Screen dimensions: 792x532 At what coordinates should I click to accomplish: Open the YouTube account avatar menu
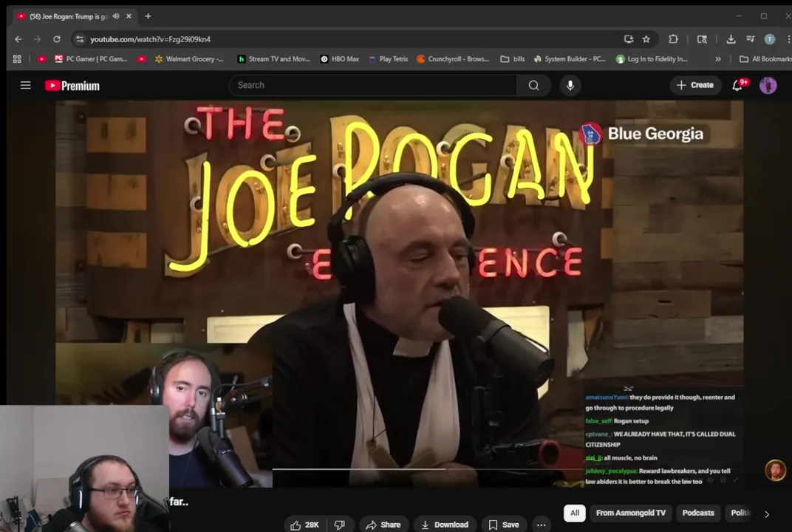(768, 86)
